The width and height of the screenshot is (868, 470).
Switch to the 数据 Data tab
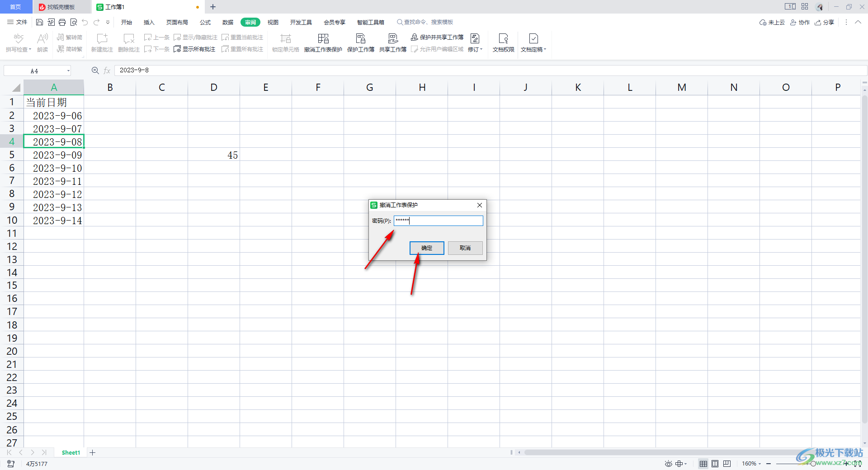228,22
